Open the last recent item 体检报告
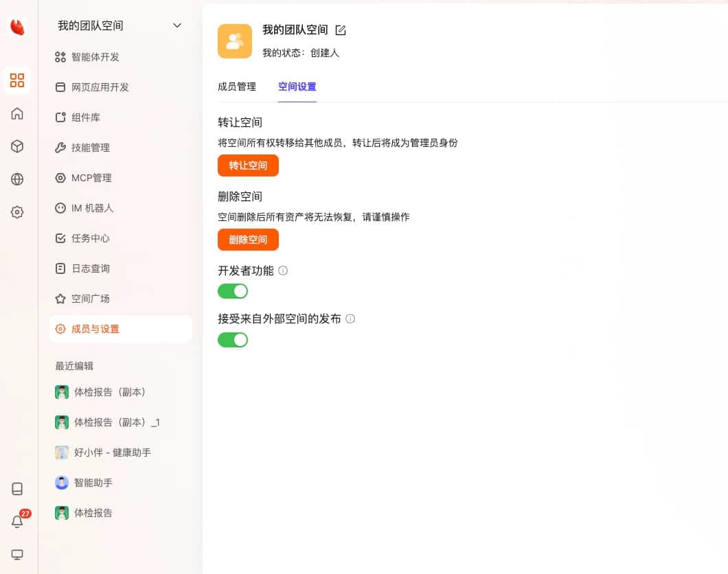 click(x=120, y=513)
